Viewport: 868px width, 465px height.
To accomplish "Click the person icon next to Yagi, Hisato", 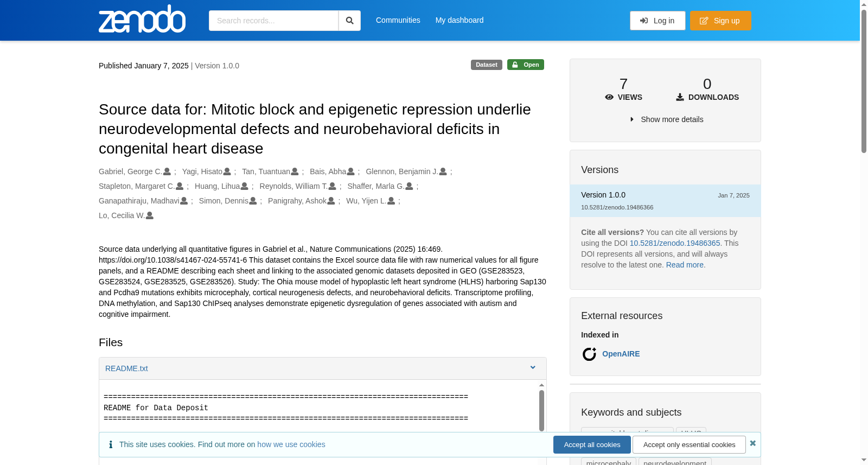I will (x=227, y=171).
